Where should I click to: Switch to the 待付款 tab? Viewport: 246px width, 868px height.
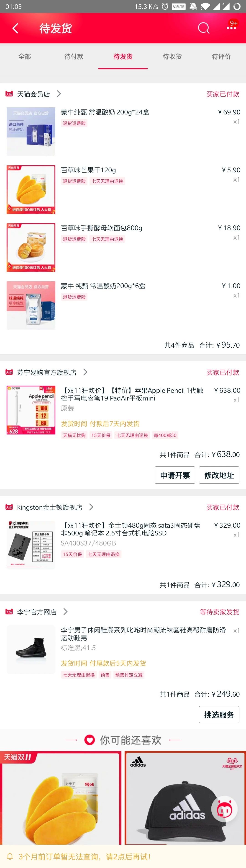[x=74, y=57]
